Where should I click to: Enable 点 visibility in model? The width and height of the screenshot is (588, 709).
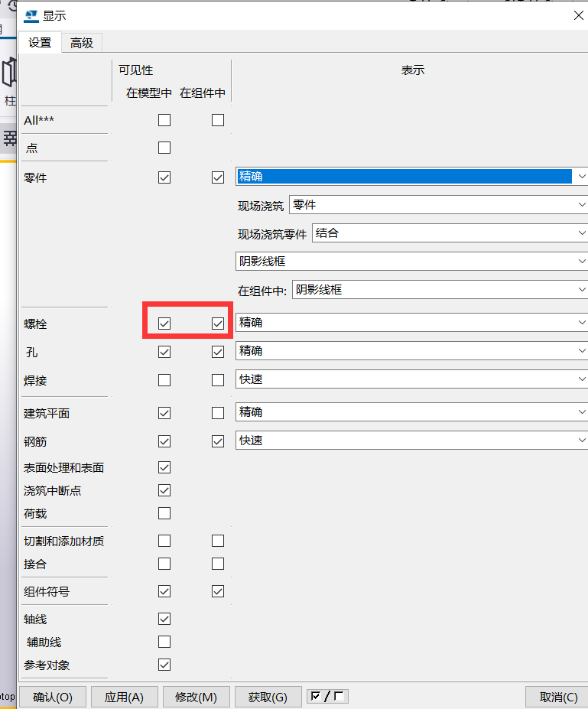point(164,148)
